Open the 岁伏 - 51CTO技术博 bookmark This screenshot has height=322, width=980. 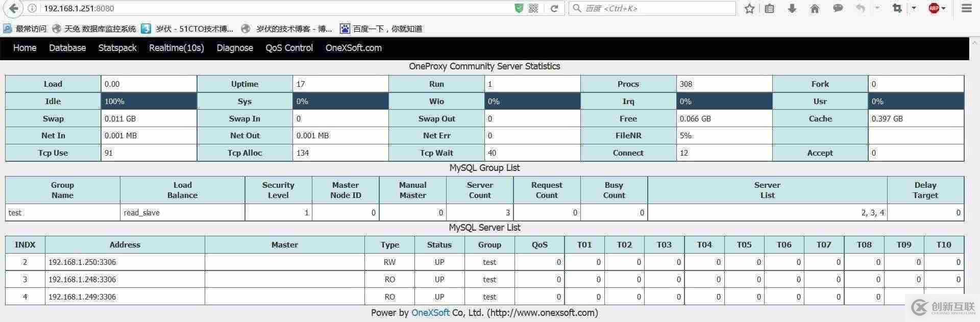[187, 29]
